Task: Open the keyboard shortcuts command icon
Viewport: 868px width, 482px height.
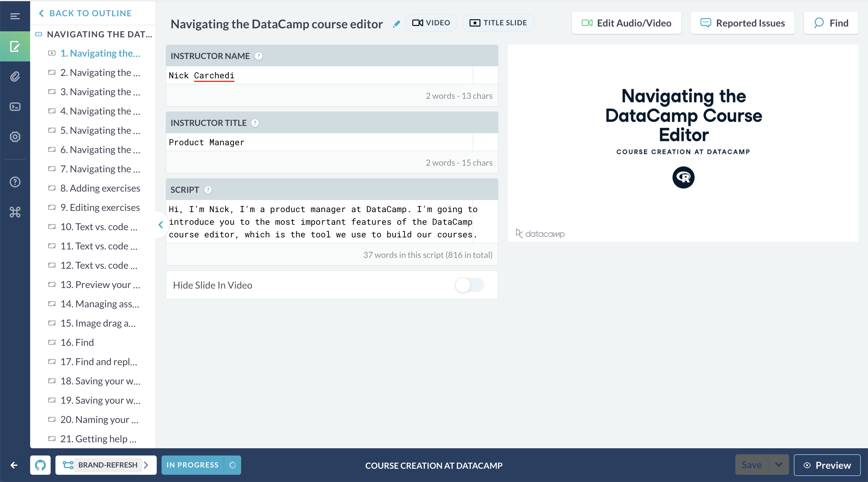Action: coord(15,212)
